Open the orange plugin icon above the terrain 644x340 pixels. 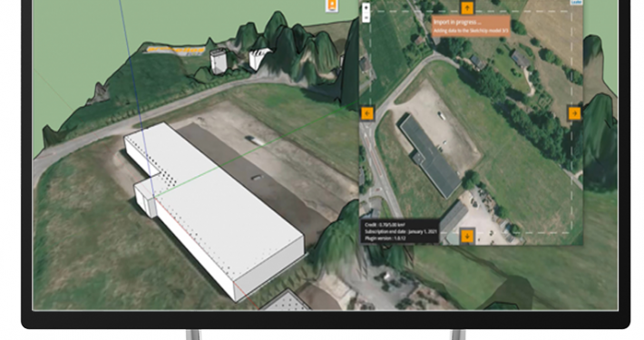click(332, 5)
